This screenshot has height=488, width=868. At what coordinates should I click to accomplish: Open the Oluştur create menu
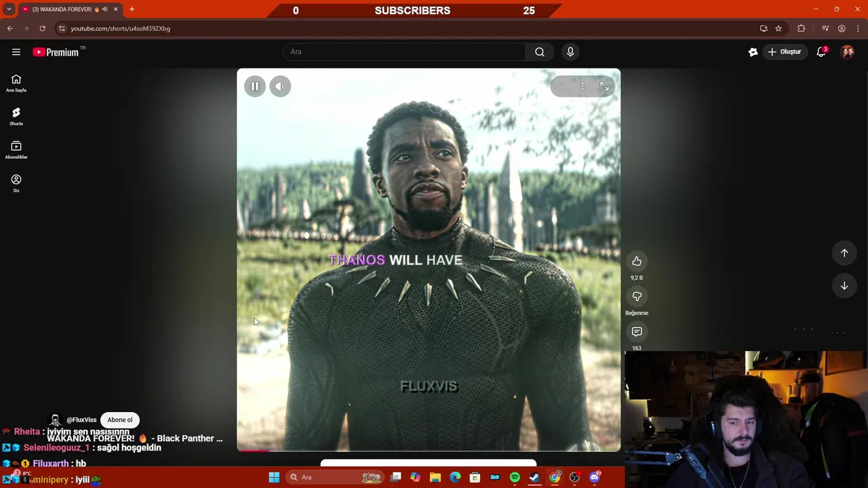[784, 52]
